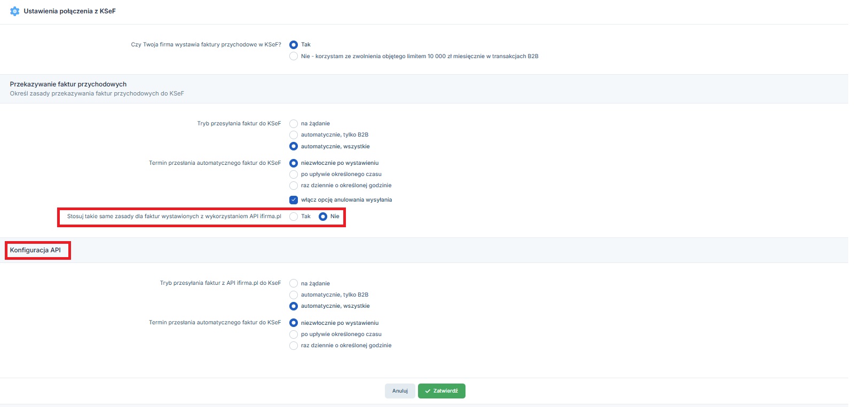Select niezwłocznie po wystawieniu in Konfiguracja API
Image resolution: width=868 pixels, height=407 pixels.
point(294,323)
